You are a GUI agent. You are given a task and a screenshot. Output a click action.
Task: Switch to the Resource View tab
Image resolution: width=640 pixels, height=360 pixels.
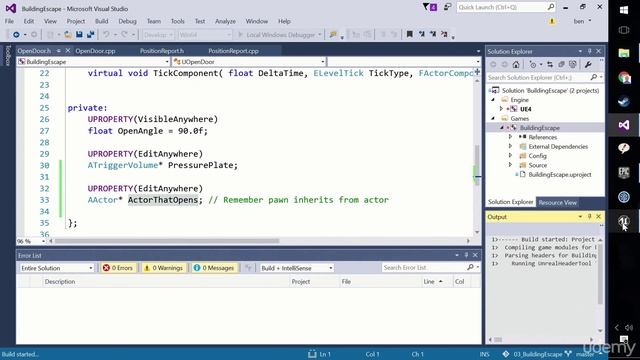point(557,202)
